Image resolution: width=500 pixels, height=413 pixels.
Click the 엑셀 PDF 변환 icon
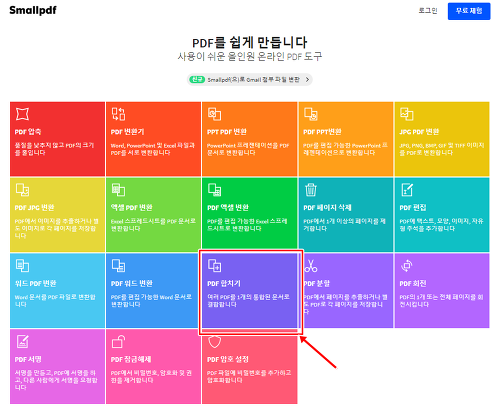[x=118, y=190]
